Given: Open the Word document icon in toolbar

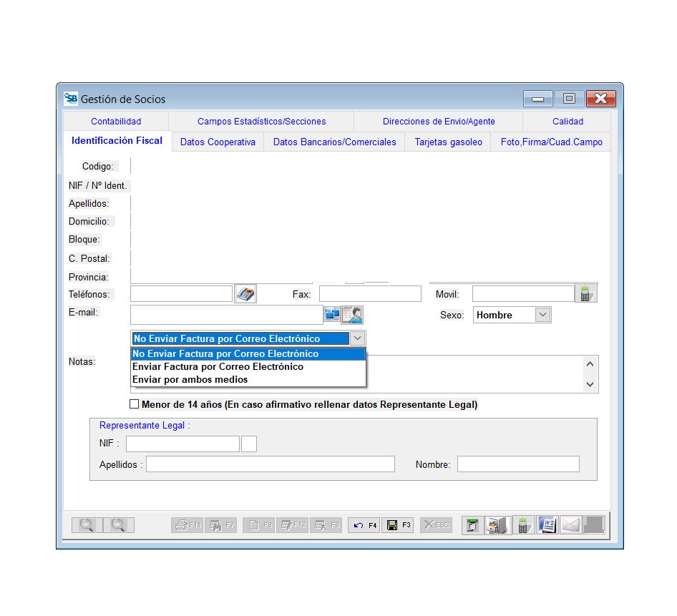Looking at the screenshot, I should point(547,525).
